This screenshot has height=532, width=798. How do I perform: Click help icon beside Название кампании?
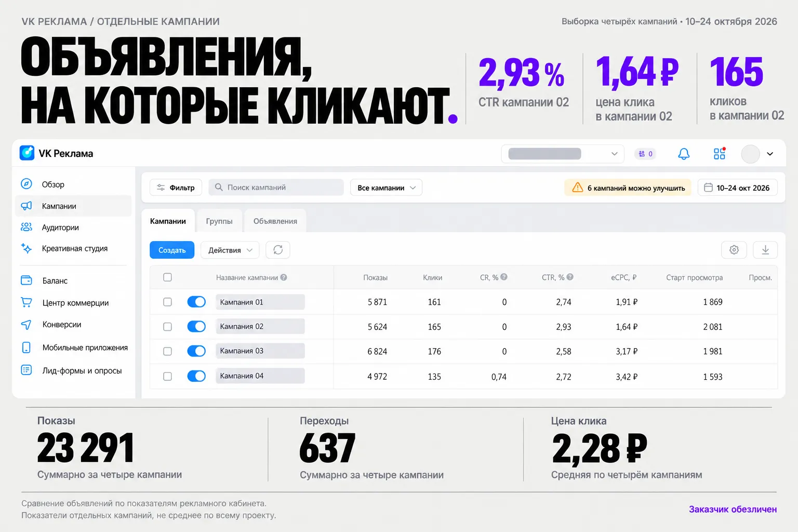[x=284, y=277]
